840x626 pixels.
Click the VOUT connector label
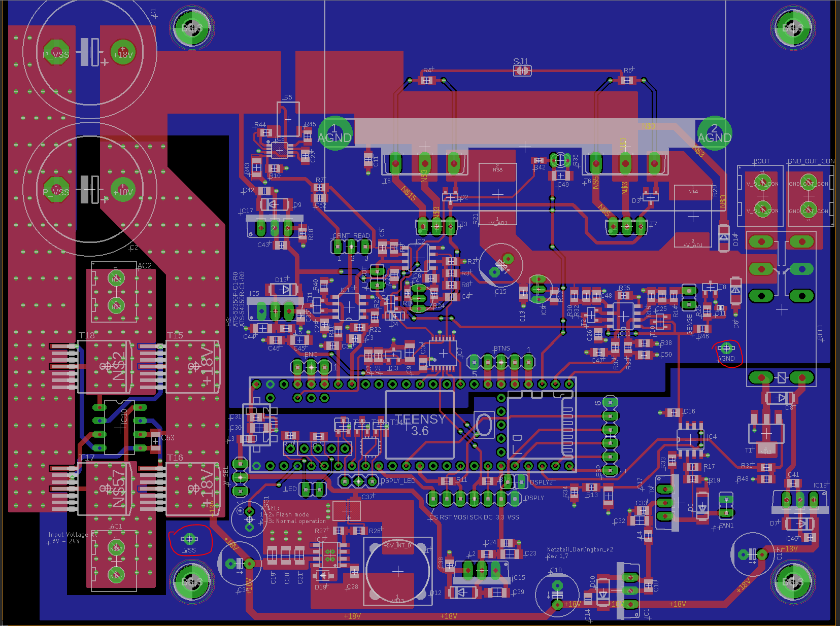point(762,161)
